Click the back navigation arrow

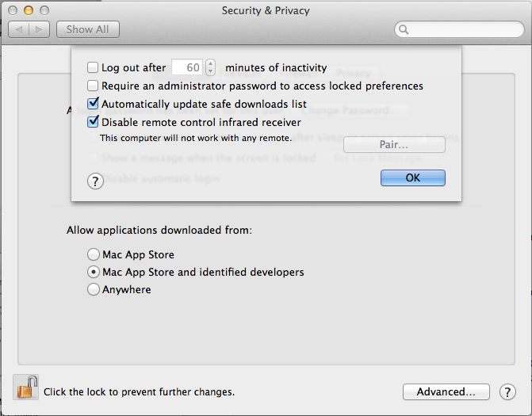click(20, 29)
